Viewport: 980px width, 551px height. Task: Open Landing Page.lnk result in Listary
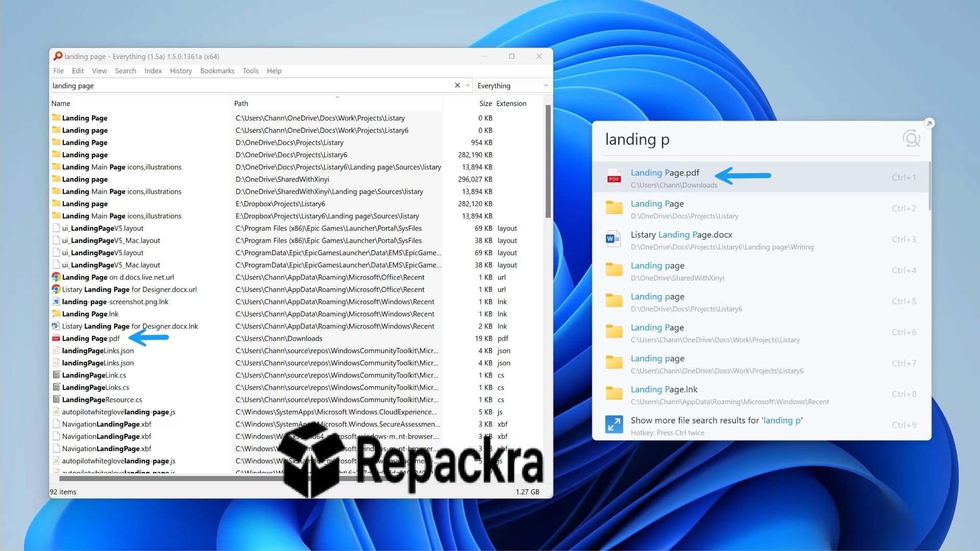coord(761,394)
